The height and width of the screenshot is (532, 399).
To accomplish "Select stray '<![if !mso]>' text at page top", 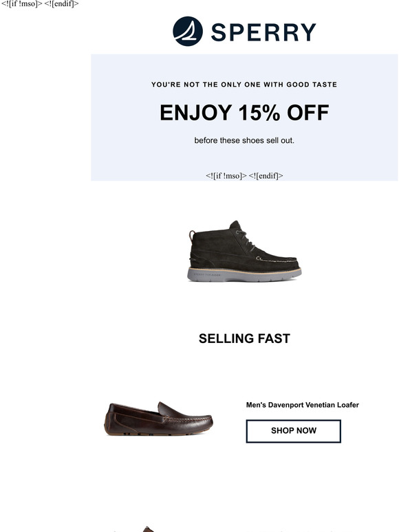I will 22,3.
